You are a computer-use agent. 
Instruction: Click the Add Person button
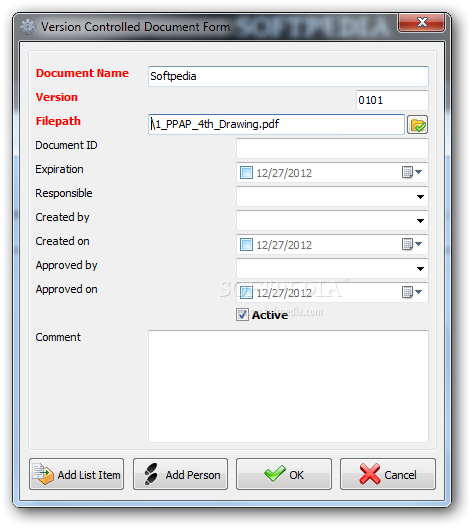coord(180,474)
